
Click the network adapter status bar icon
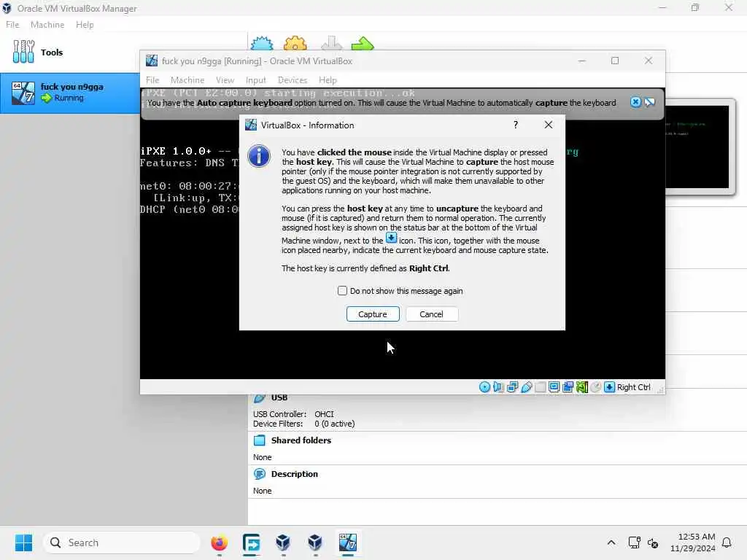click(512, 387)
